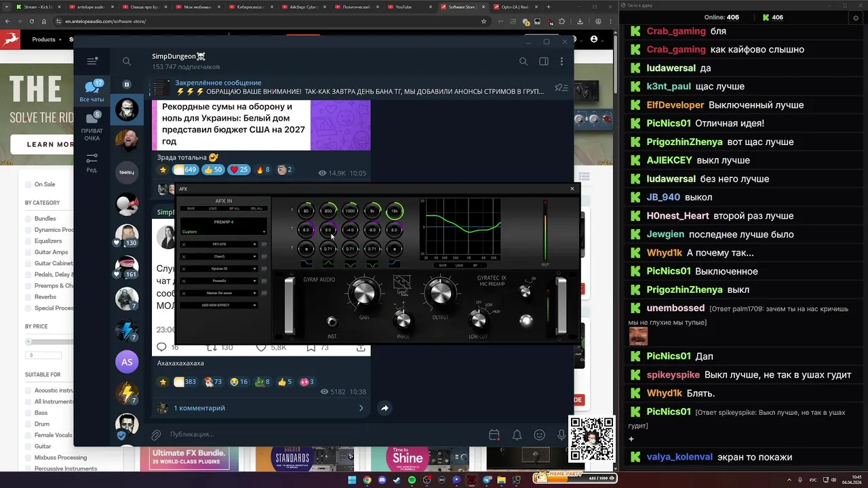
Task: Click BP ALL in AFX IN
Action: tap(235, 209)
